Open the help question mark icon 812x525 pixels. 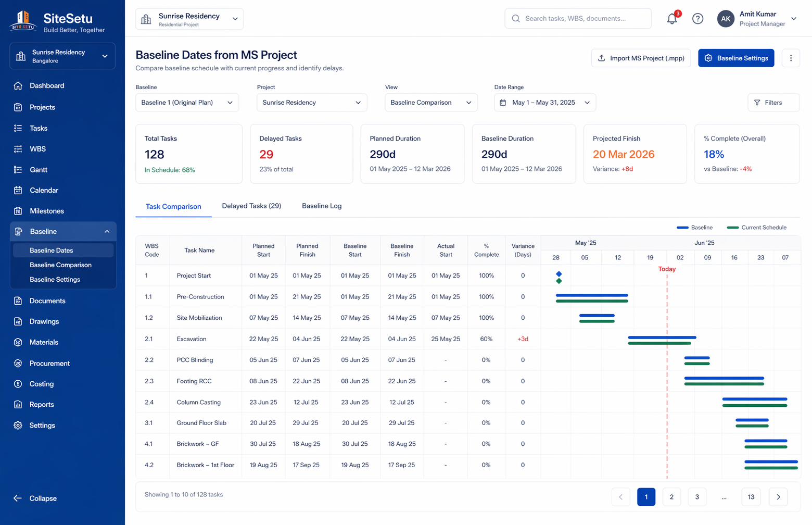pos(698,19)
